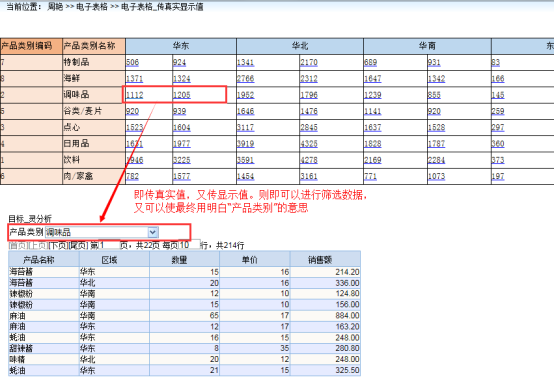Select the 华南 column header
This screenshot has height=386, width=554.
tap(427, 46)
